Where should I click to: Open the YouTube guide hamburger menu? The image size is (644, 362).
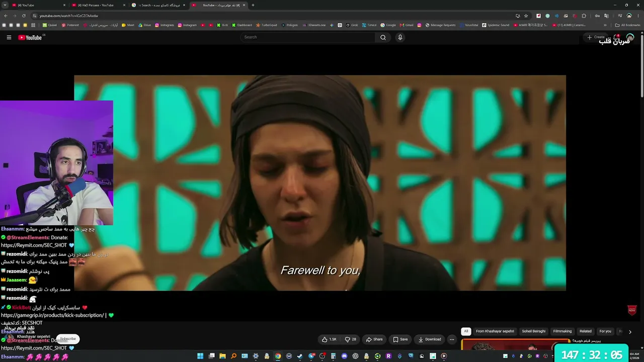click(9, 37)
